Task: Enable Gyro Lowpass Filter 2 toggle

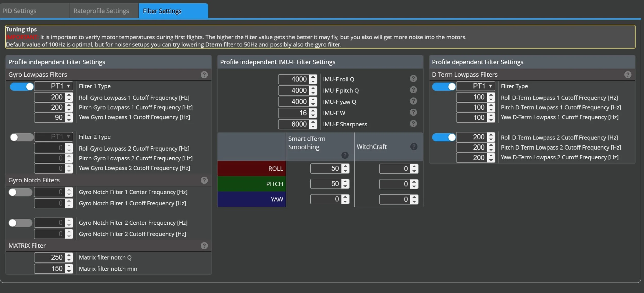Action: pyautogui.click(x=22, y=137)
